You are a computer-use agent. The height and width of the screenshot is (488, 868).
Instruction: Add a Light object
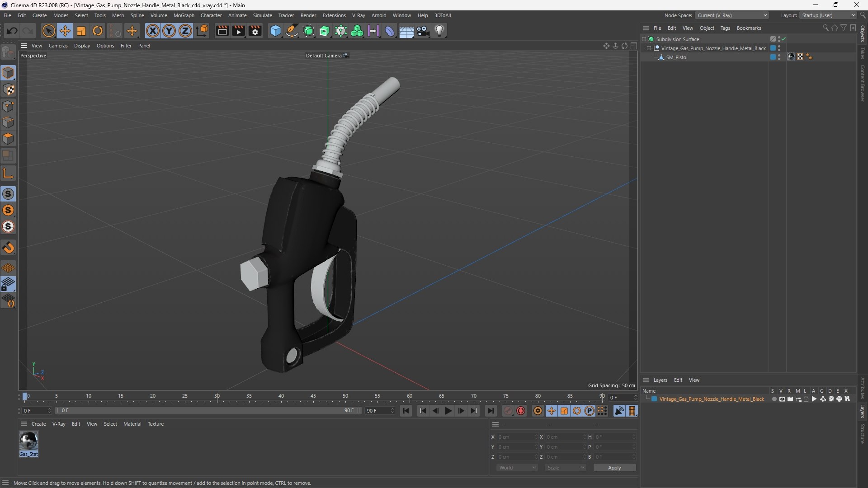tap(439, 31)
